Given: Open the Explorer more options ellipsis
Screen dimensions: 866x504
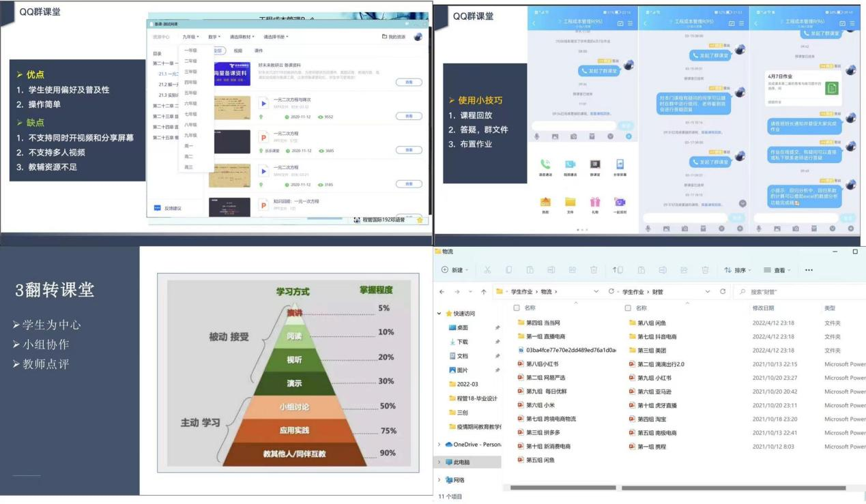Looking at the screenshot, I should click(x=809, y=270).
